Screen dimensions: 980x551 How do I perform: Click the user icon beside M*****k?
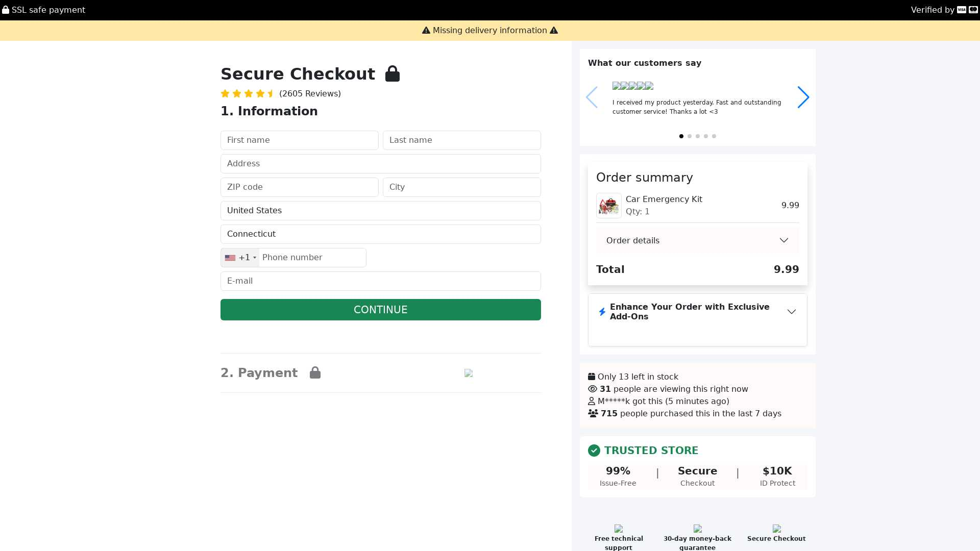(x=592, y=401)
